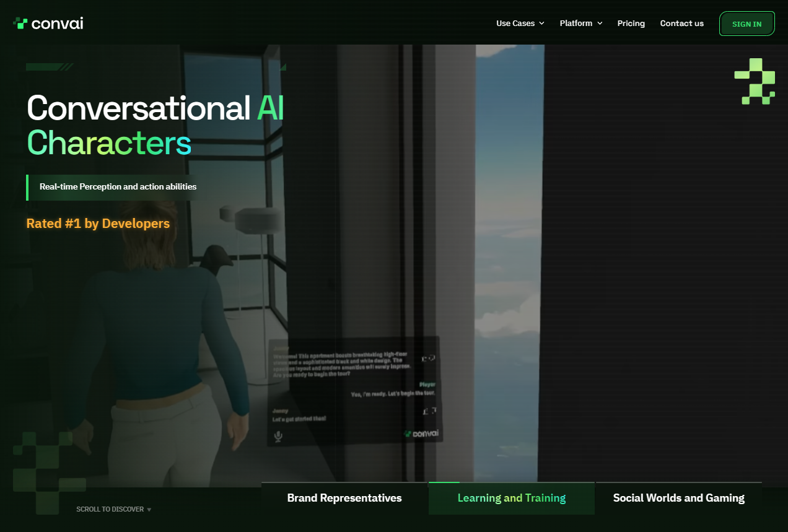Click the small icon below the Player reply
Screen dimensions: 788x532
coord(429,411)
